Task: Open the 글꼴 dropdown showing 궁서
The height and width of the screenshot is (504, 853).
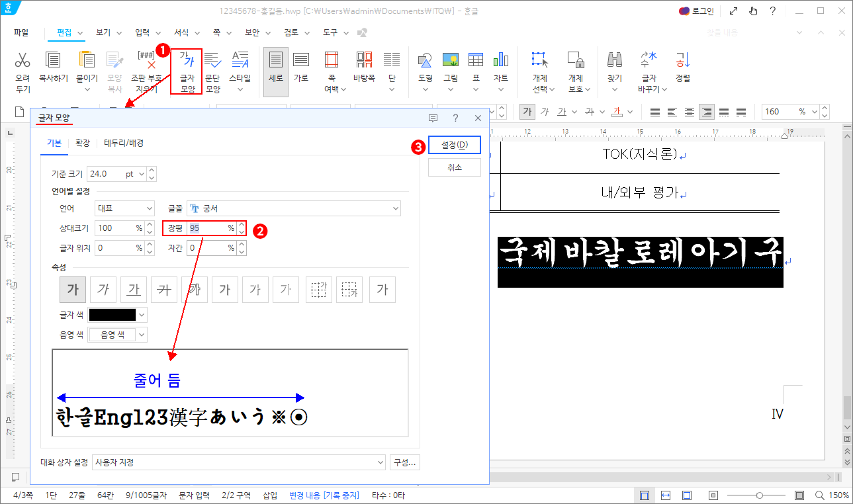Action: tap(294, 208)
